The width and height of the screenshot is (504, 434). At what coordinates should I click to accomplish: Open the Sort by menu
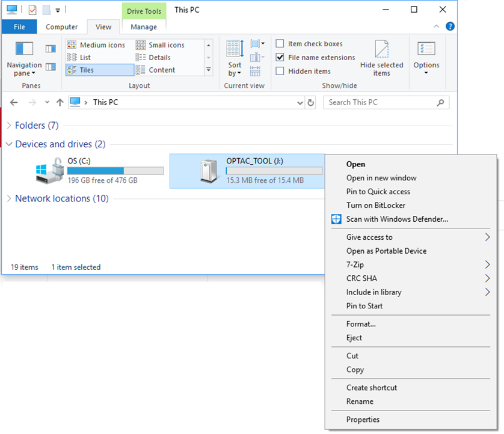[x=235, y=58]
